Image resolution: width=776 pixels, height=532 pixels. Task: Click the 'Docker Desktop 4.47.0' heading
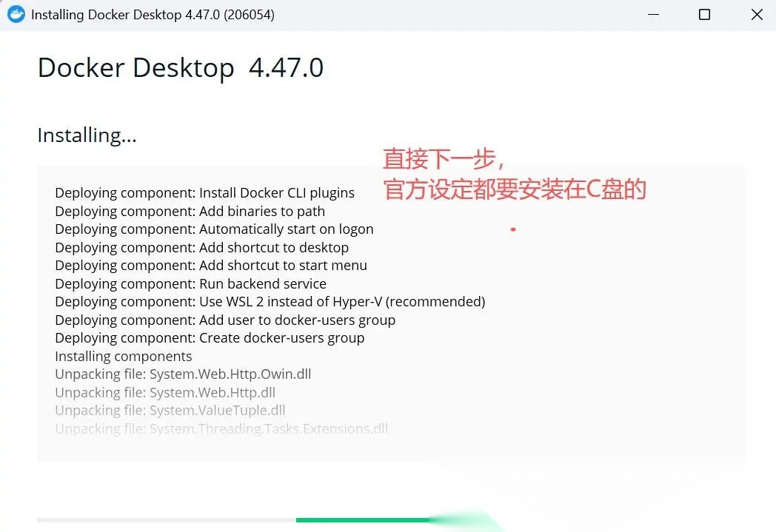pyautogui.click(x=181, y=68)
